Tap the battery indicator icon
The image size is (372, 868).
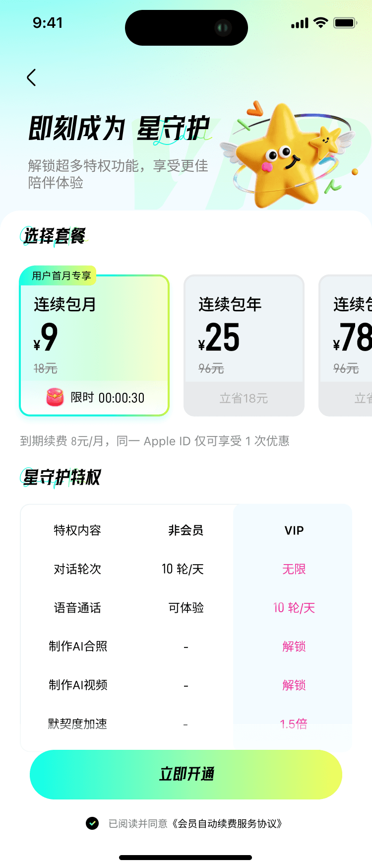tap(345, 22)
